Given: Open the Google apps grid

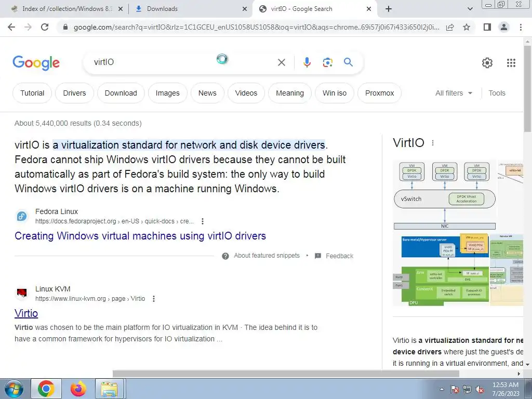Looking at the screenshot, I should point(511,63).
